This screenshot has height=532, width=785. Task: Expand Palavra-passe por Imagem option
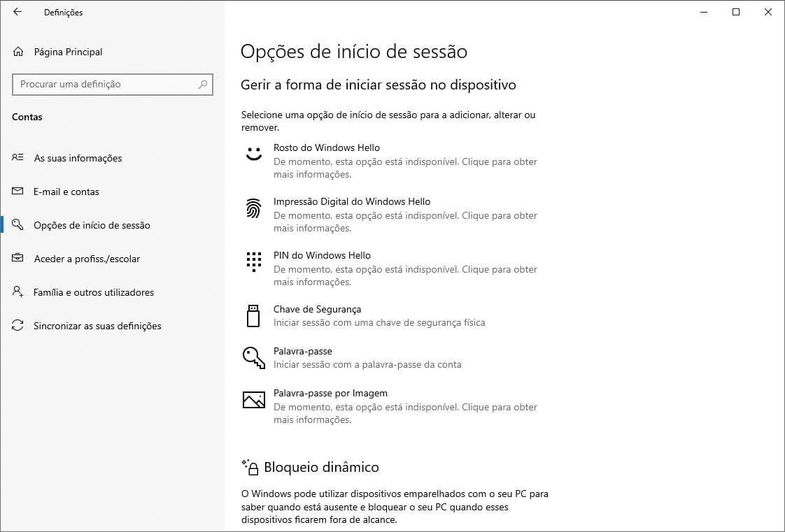pos(390,406)
